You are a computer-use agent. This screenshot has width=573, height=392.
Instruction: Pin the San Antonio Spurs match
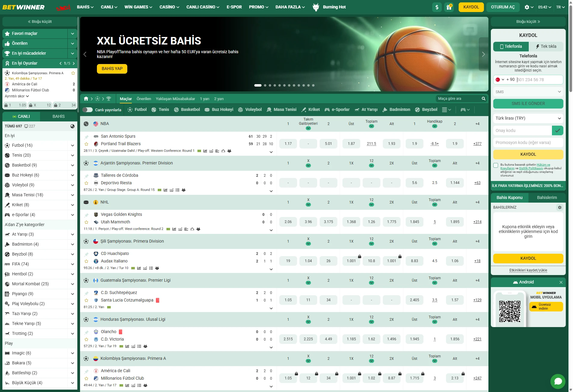(x=86, y=137)
